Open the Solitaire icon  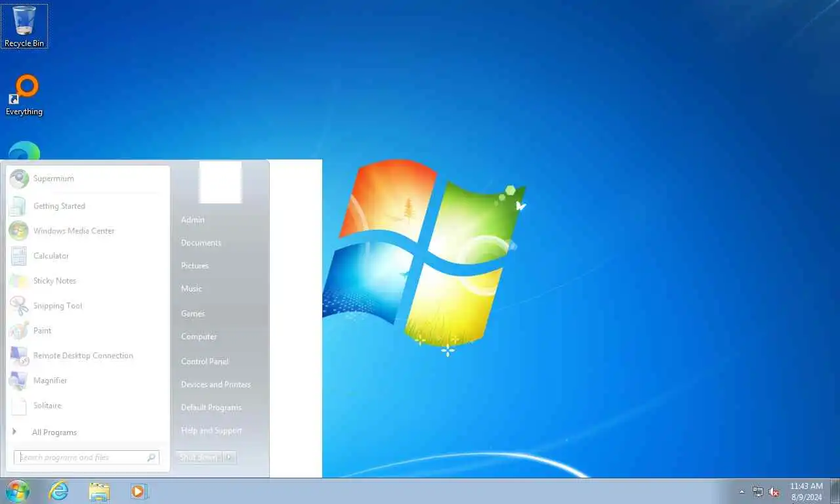[18, 406]
